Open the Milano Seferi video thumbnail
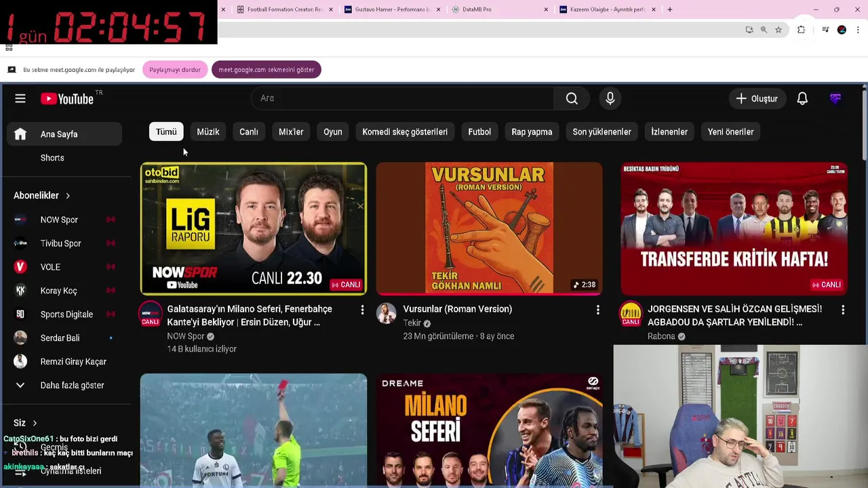Screen dimensions: 868x488 point(489,430)
